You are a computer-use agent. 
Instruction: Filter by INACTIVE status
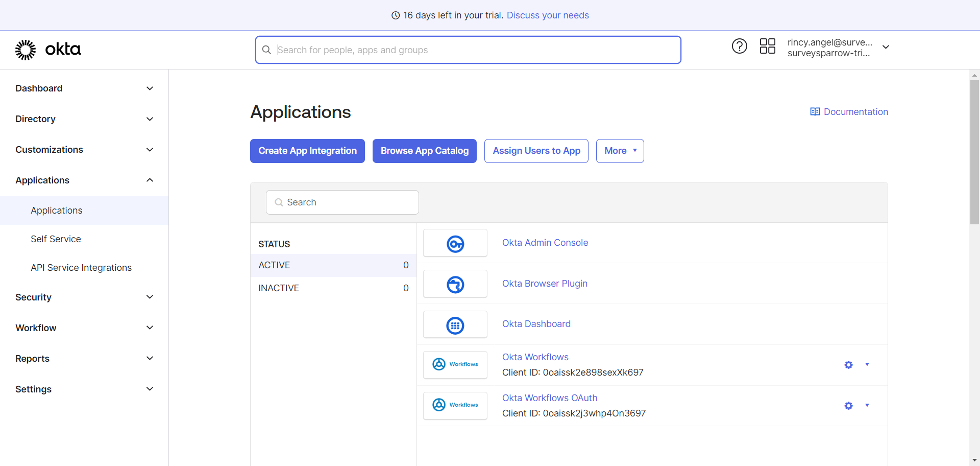(333, 288)
